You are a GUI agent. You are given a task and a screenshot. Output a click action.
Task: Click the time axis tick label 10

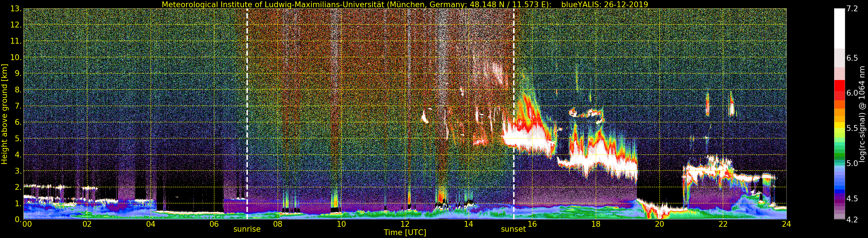(x=341, y=224)
